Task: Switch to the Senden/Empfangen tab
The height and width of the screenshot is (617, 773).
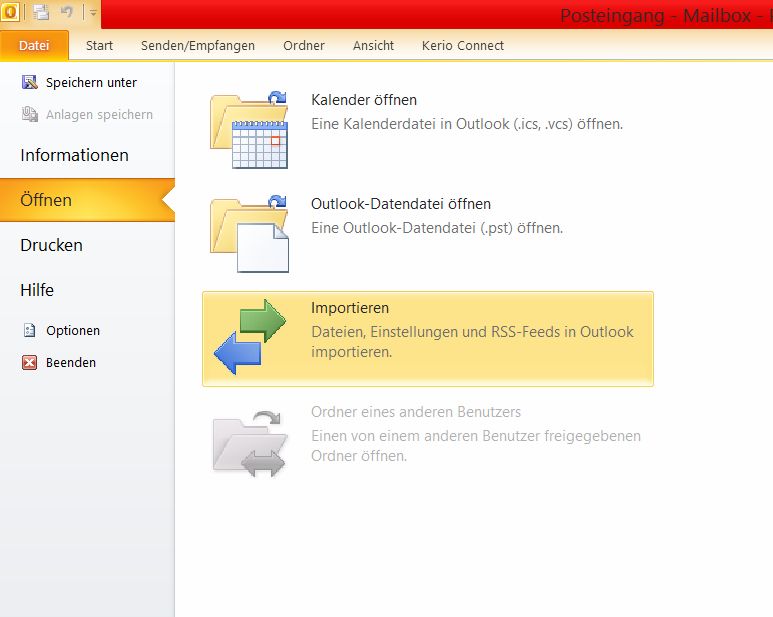Action: pos(198,45)
